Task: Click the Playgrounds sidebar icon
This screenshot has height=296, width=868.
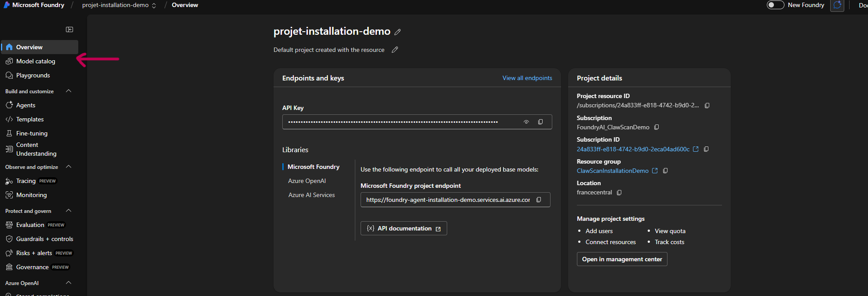Action: [9, 75]
